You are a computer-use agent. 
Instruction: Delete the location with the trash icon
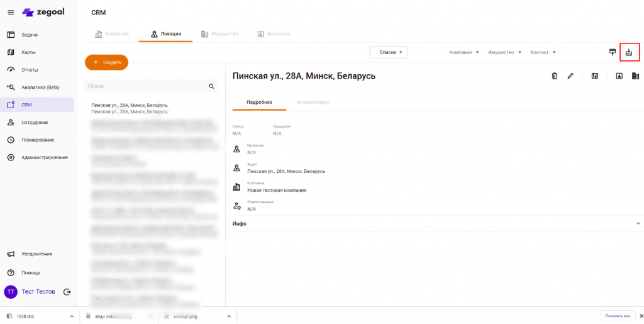tap(554, 76)
